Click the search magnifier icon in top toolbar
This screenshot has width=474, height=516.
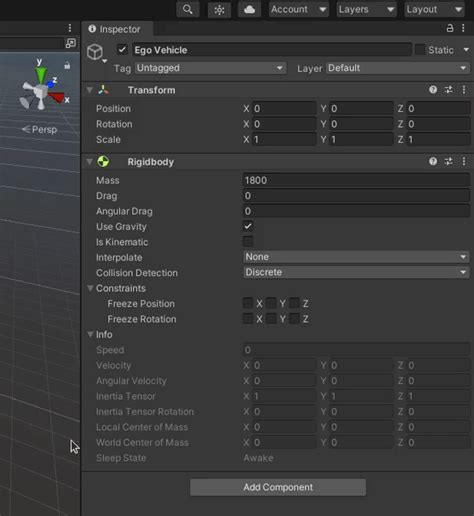click(x=188, y=9)
